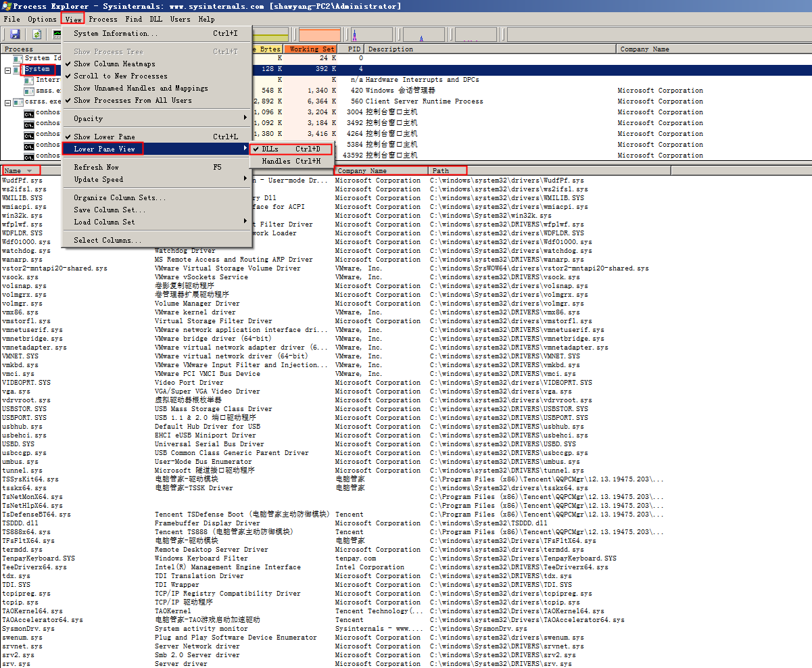The width and height of the screenshot is (812, 668).
Task: Click the Process Explorer title bar icon
Action: [x=6, y=6]
